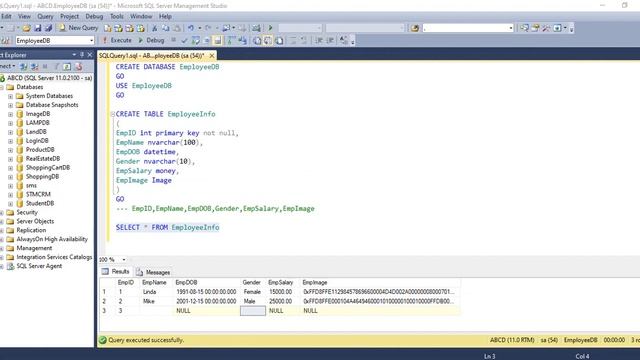Expand the StudentDB database node
This screenshot has width=640, height=360.
[10, 204]
